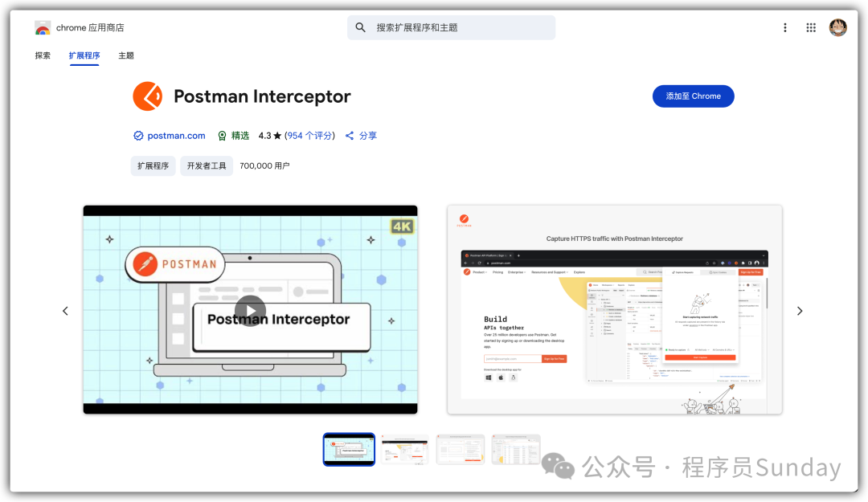Select the fourth screenshot thumbnail
Screen dimensions: 868x502
516,450
